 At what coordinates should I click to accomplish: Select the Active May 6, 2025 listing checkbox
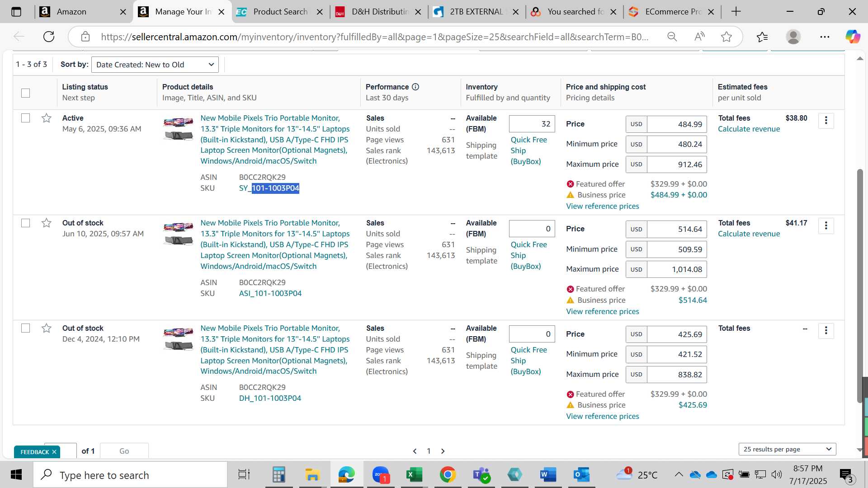click(26, 118)
